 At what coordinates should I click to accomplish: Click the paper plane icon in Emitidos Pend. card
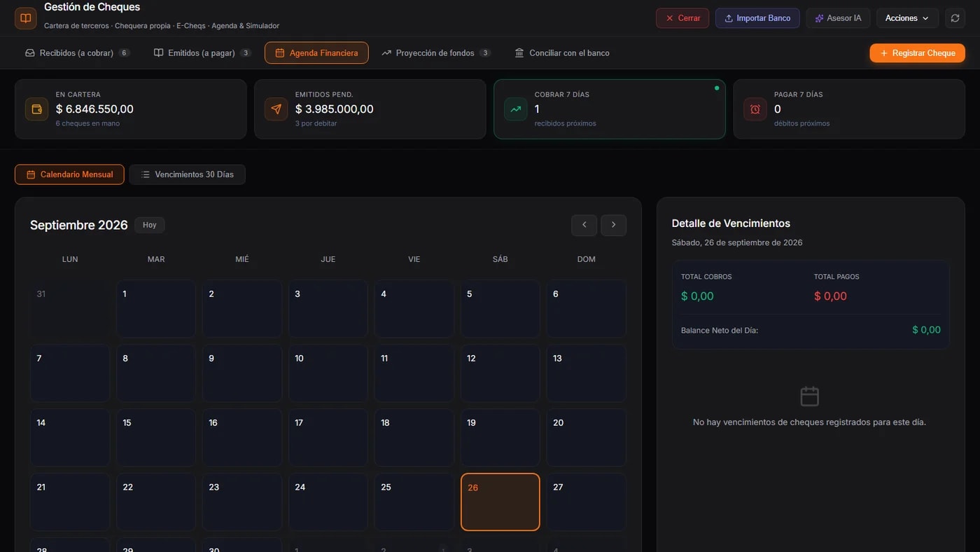point(276,109)
